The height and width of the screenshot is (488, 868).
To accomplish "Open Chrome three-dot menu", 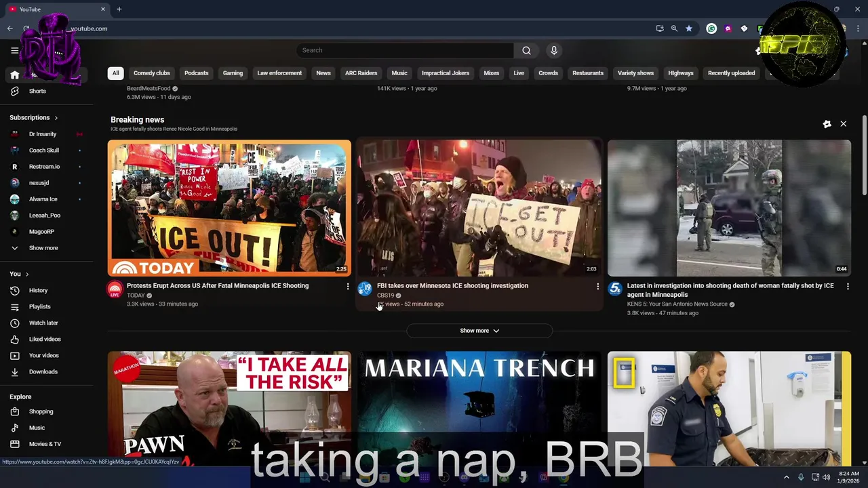I will [859, 28].
